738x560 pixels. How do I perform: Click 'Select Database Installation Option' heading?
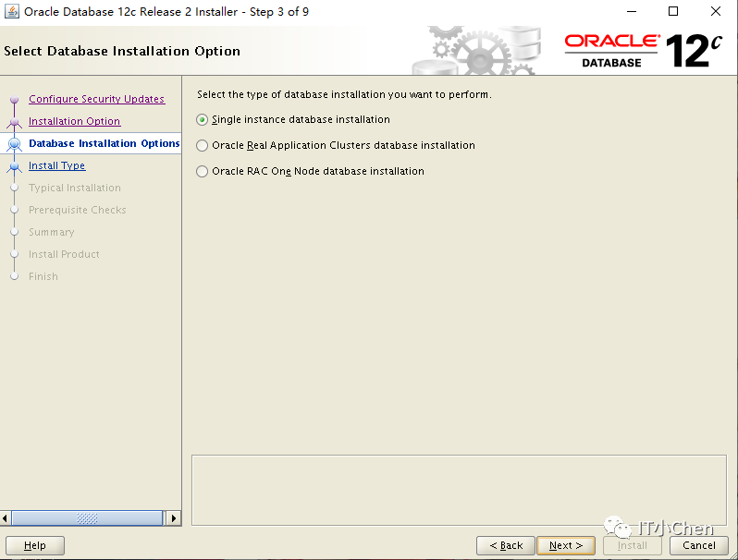[x=122, y=51]
